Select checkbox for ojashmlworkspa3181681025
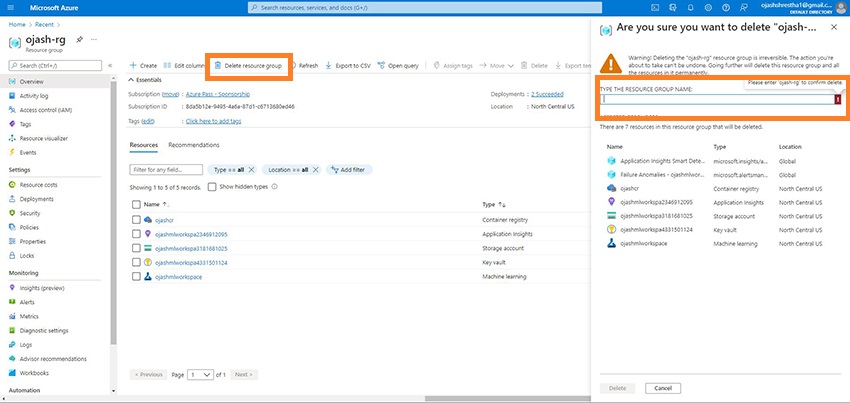Image resolution: width=850 pixels, height=403 pixels. (x=136, y=248)
